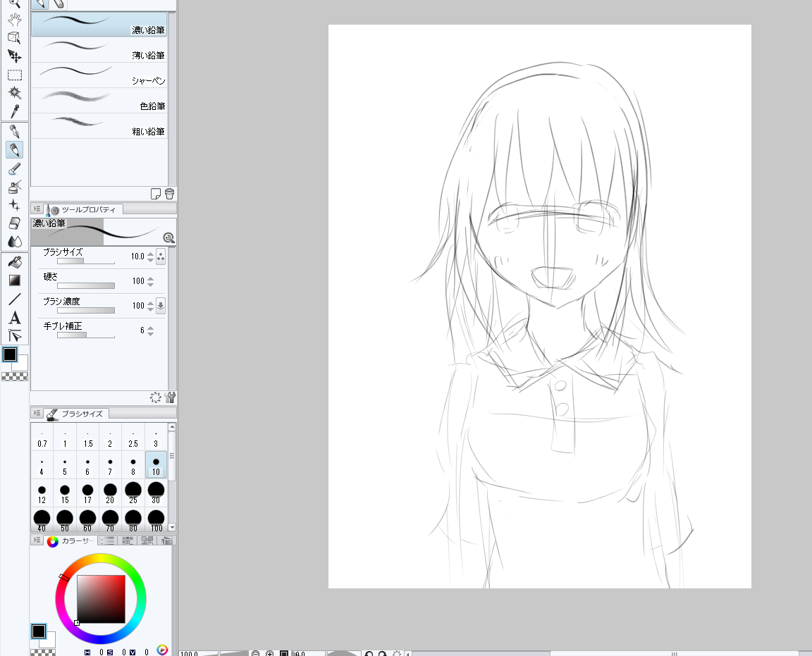Select the rectangular Selection marquee tool
This screenshot has width=812, height=656.
pyautogui.click(x=14, y=75)
